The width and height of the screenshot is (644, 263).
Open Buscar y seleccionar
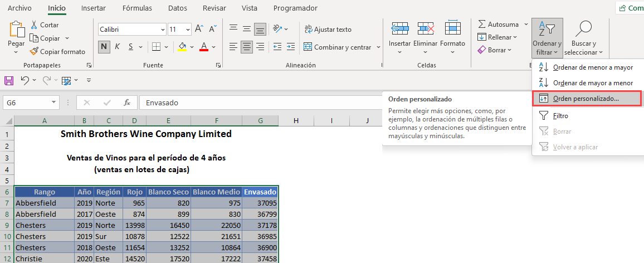583,38
